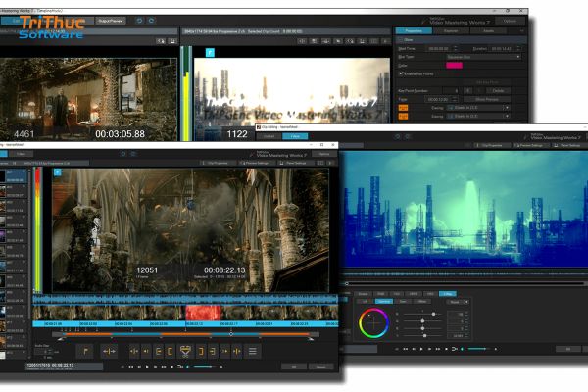The height and width of the screenshot is (392, 588).
Task: Switch to the Cut-Edit tab in the right window
Action: click(269, 136)
